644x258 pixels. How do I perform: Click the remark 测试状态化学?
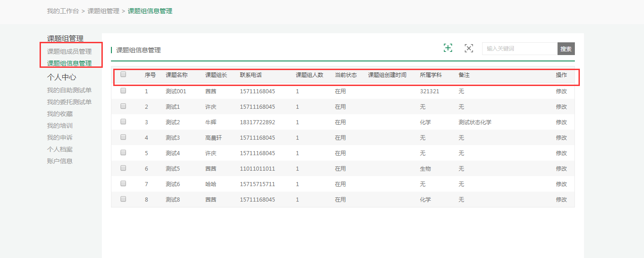(475, 122)
